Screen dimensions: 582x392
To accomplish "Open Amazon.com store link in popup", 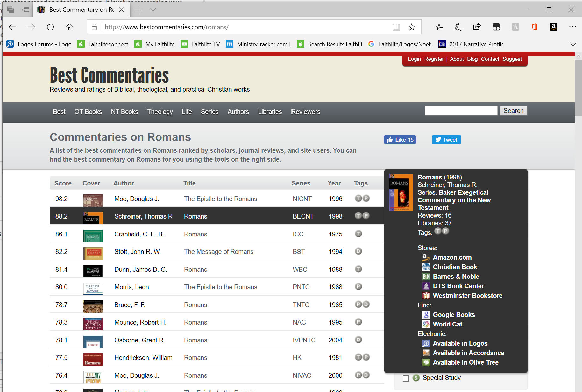I will tap(452, 257).
